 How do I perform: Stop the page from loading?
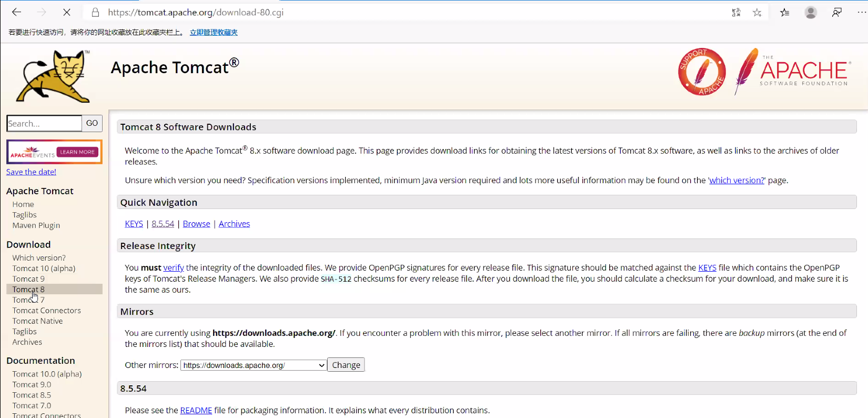pos(67,12)
